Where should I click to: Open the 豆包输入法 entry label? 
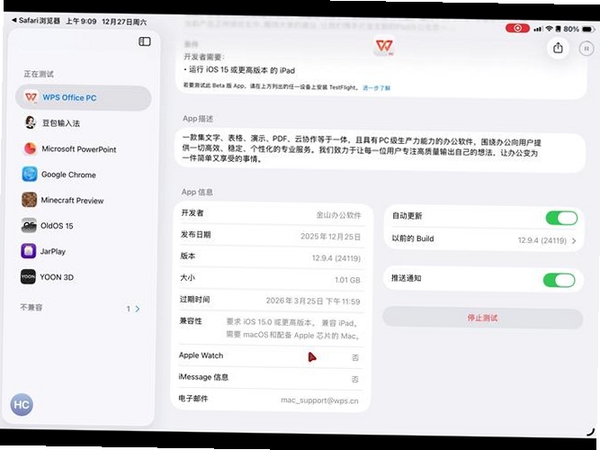tap(61, 123)
